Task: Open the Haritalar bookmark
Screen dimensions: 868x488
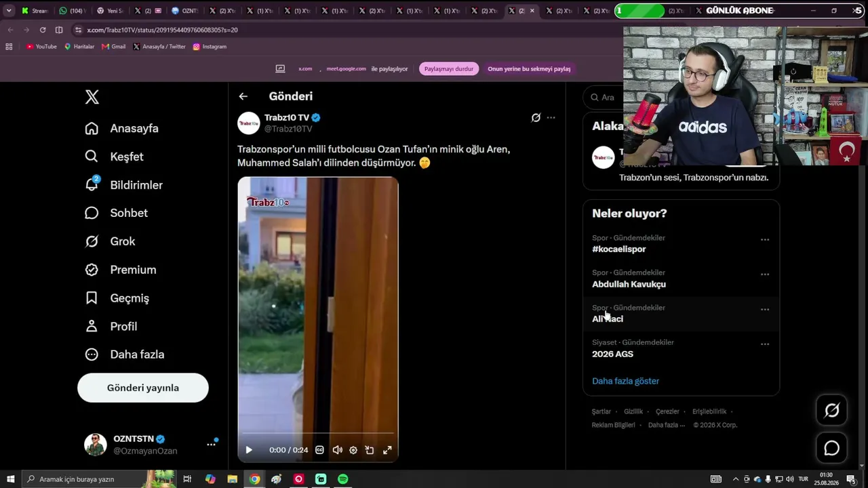Action: point(79,47)
